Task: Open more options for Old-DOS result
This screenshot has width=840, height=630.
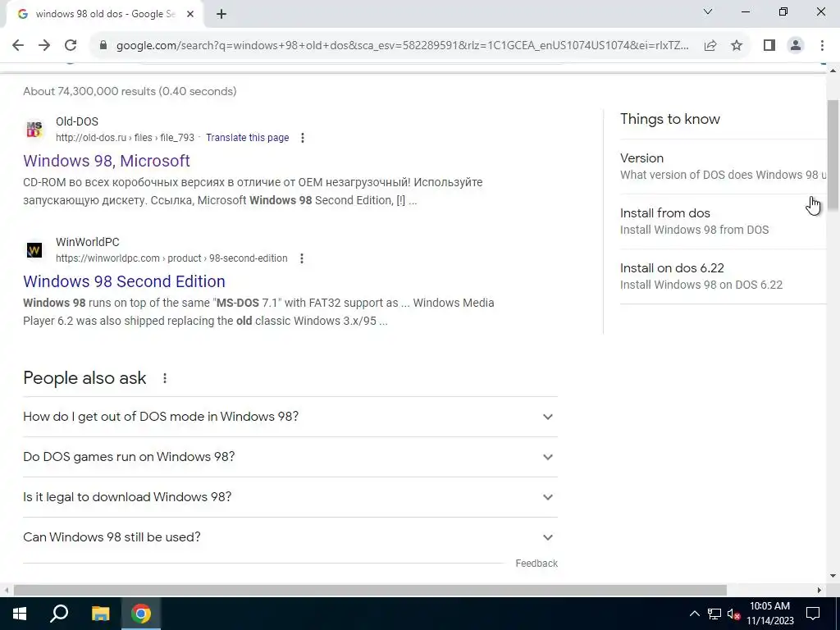Action: pos(303,138)
